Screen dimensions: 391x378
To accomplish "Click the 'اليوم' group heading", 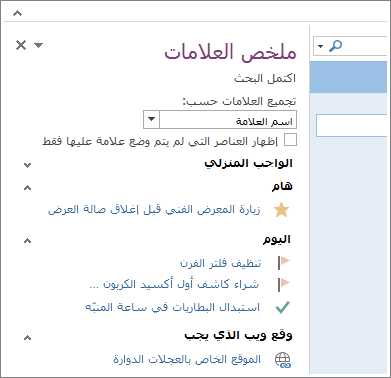I will tap(277, 239).
